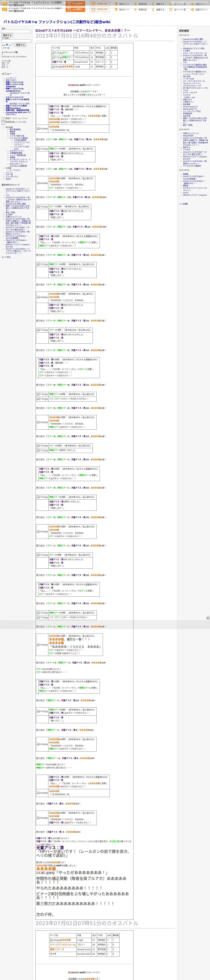Open テストボックス link
This screenshot has width=210, height=980.
pos(12,177)
